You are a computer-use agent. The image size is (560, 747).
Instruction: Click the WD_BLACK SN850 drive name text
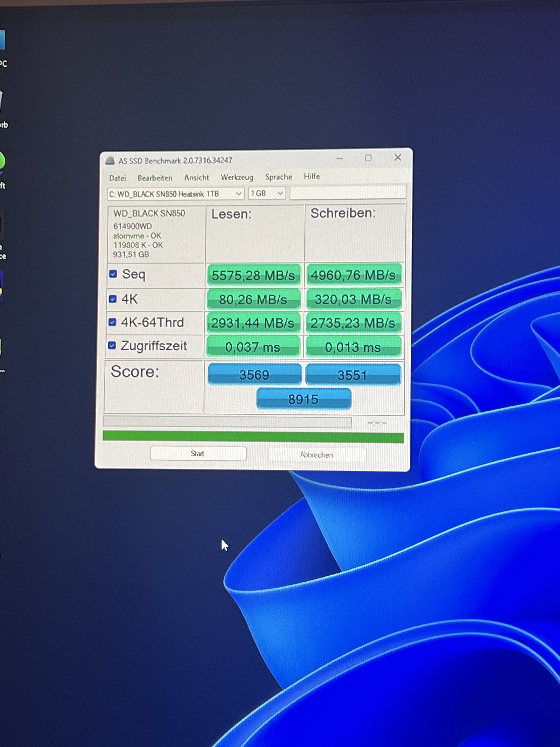[x=149, y=213]
